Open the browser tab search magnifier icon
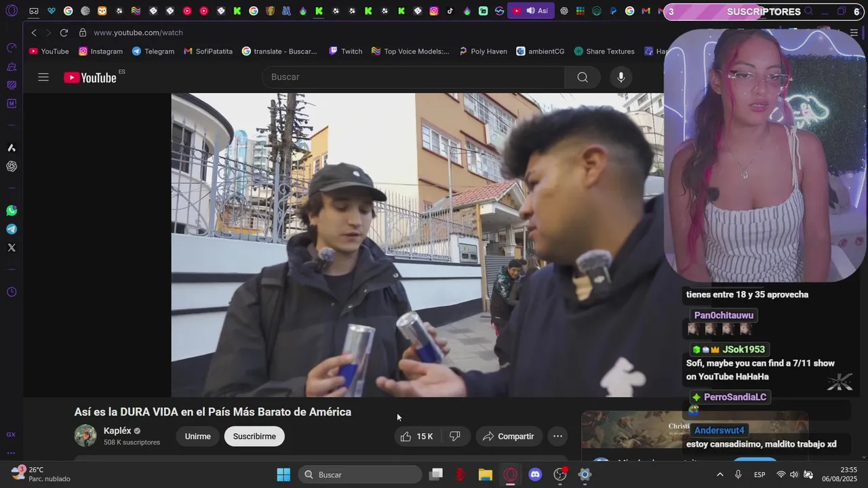The width and height of the screenshot is (868, 488). pos(808,11)
